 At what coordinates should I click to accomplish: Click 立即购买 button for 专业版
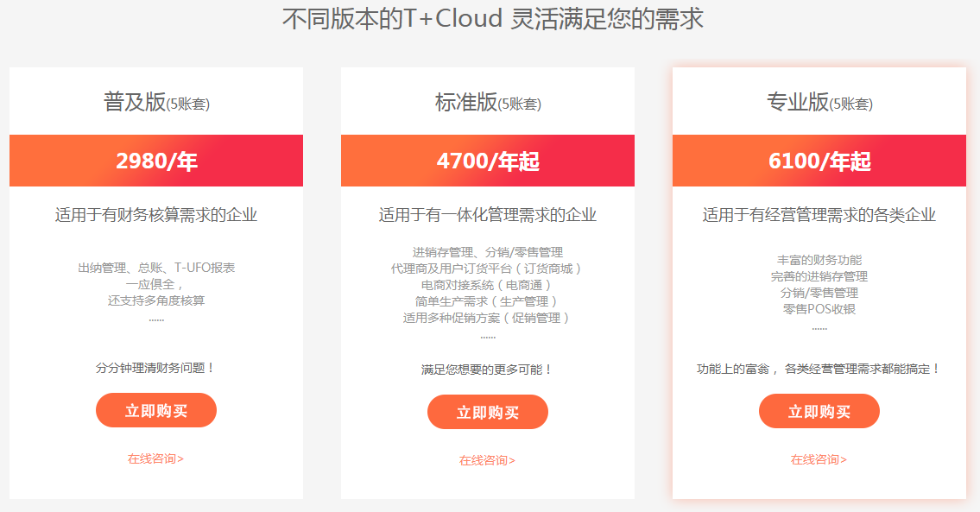(819, 411)
